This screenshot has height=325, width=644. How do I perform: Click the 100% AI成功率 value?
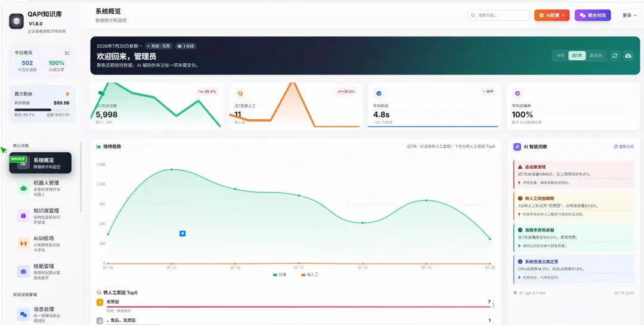57,63
